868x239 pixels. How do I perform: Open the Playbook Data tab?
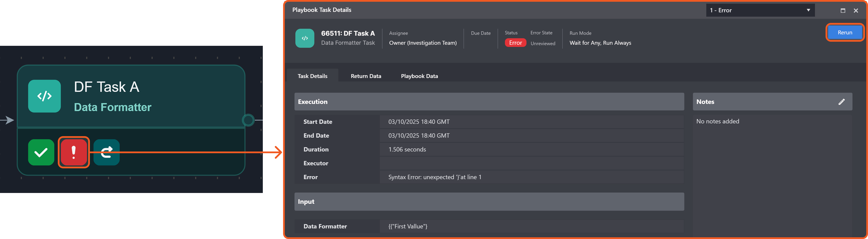click(x=419, y=76)
